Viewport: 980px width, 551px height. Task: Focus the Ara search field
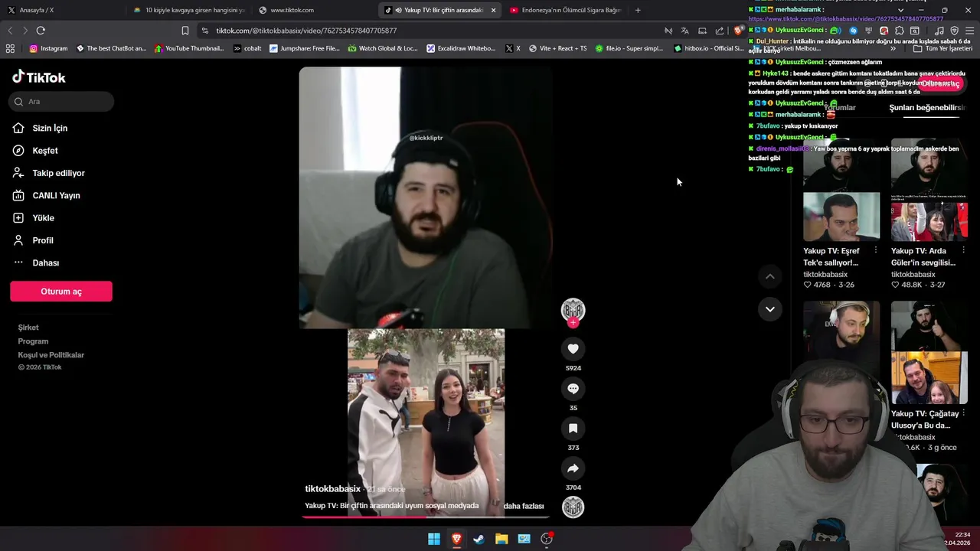point(61,101)
